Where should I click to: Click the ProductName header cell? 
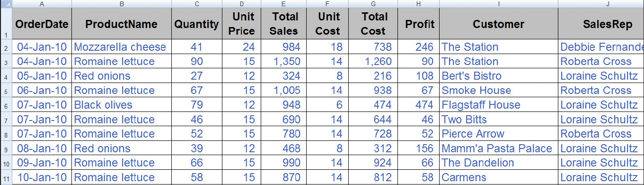[x=122, y=24]
